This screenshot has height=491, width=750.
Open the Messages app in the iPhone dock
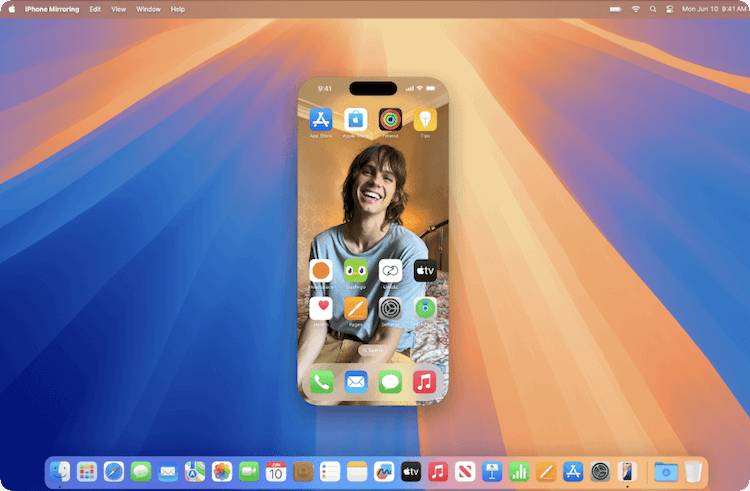tap(390, 382)
